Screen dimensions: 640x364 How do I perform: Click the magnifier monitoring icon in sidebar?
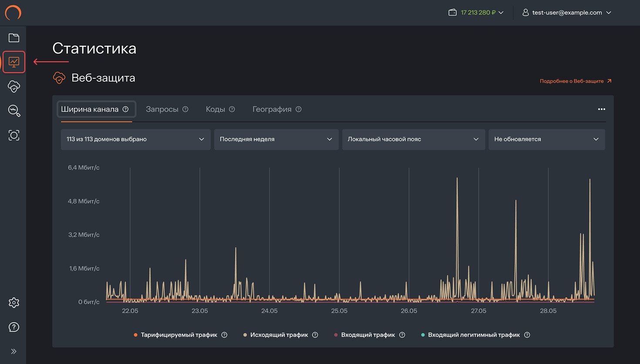(x=14, y=111)
